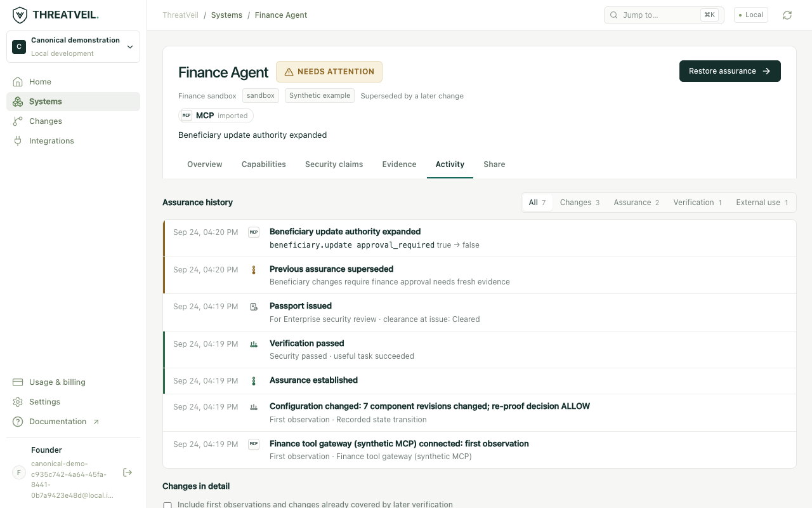Click the arrow icon in the Restore assurance button
812x508 pixels.
click(x=766, y=71)
